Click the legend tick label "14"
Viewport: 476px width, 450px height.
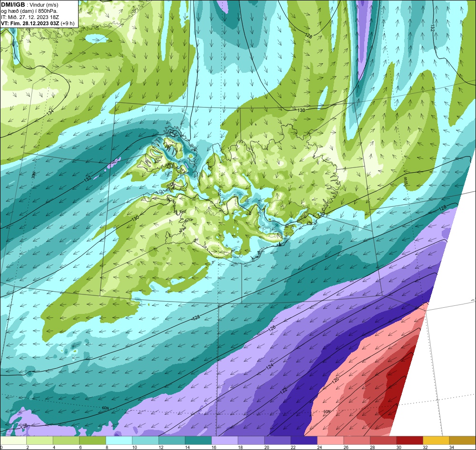[187, 447]
